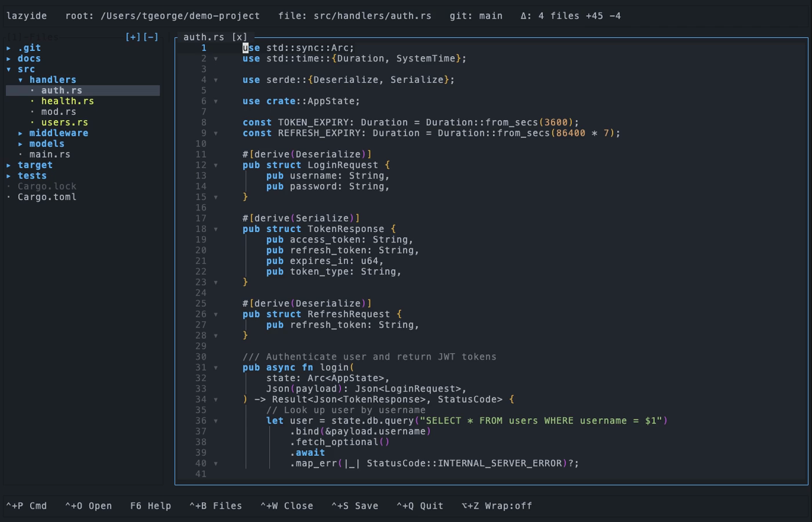Open auth.rs in the file tree
This screenshot has height=522, width=812.
click(61, 90)
